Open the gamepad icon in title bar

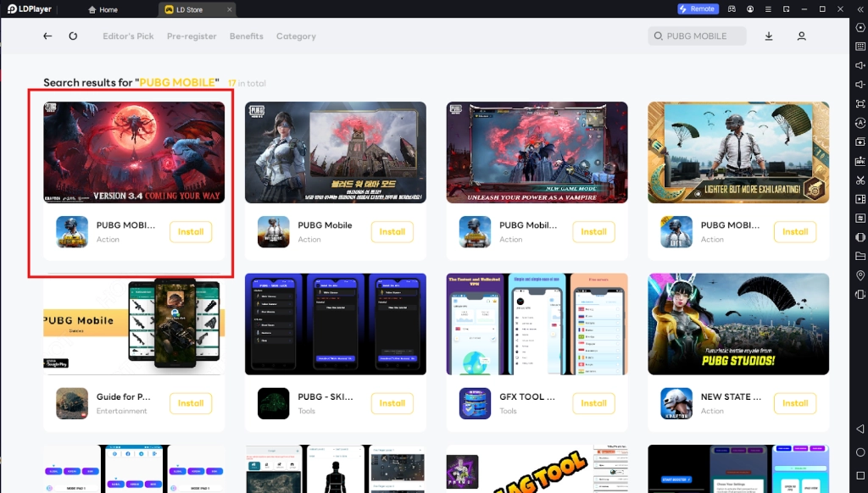point(732,8)
